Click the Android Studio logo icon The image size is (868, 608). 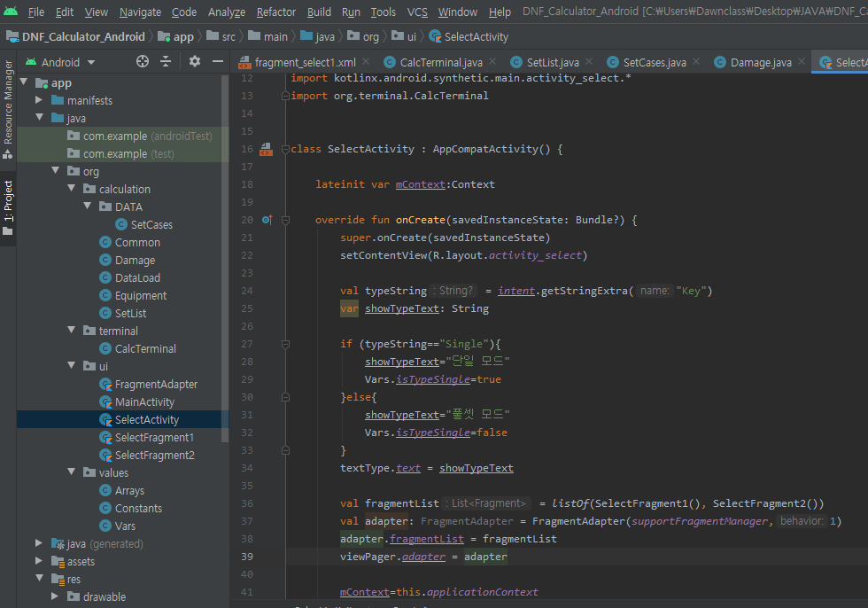pos(11,12)
